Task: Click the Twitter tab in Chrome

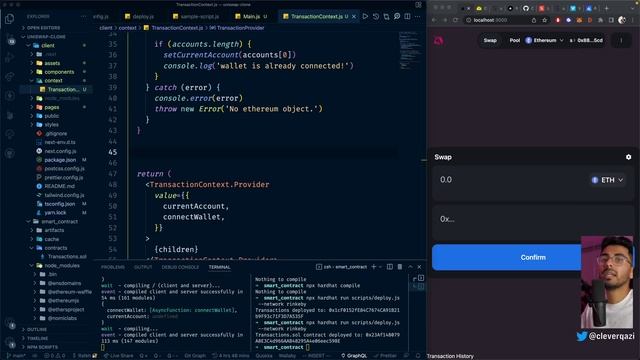Action: [x=573, y=8]
